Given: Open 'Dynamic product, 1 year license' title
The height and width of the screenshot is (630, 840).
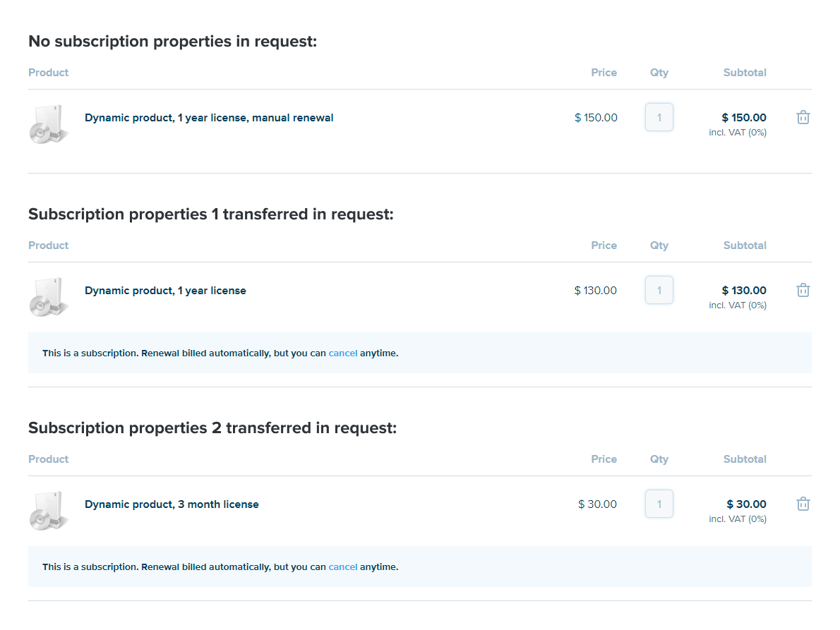Looking at the screenshot, I should point(165,291).
